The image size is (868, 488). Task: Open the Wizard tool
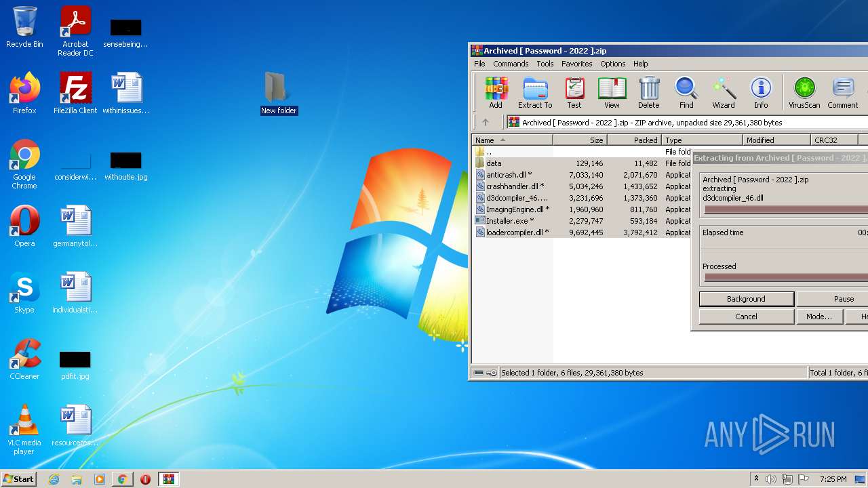pyautogui.click(x=724, y=93)
